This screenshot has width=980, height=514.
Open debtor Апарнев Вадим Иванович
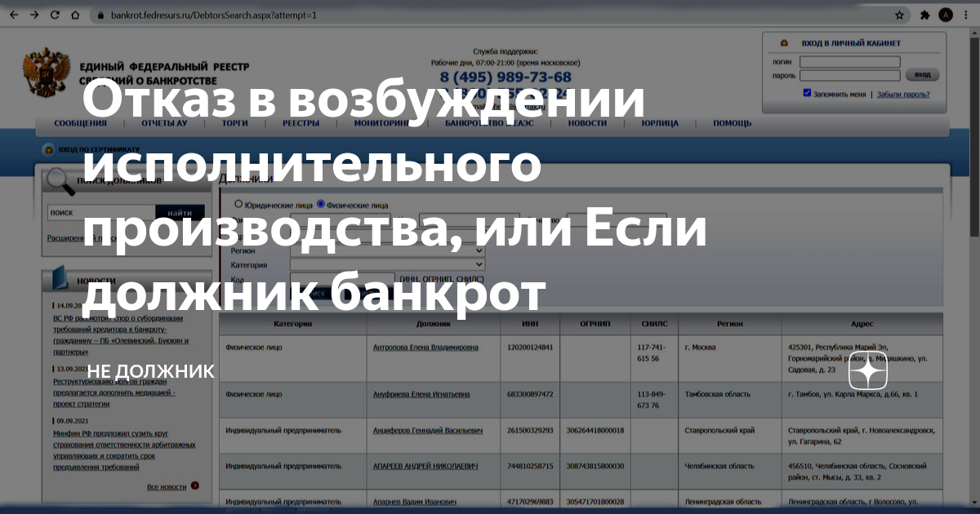[x=414, y=502]
